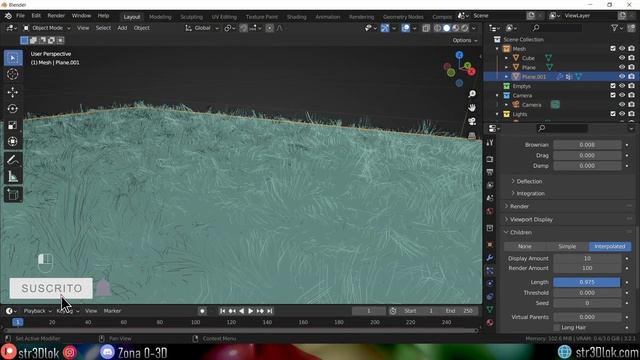Switch to the Modeling workspace tab

pyautogui.click(x=160, y=17)
